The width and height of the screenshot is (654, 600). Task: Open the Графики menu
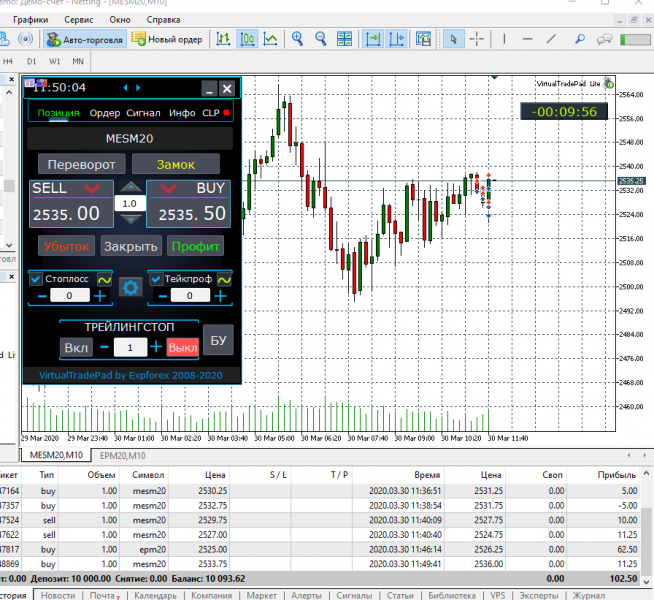30,20
